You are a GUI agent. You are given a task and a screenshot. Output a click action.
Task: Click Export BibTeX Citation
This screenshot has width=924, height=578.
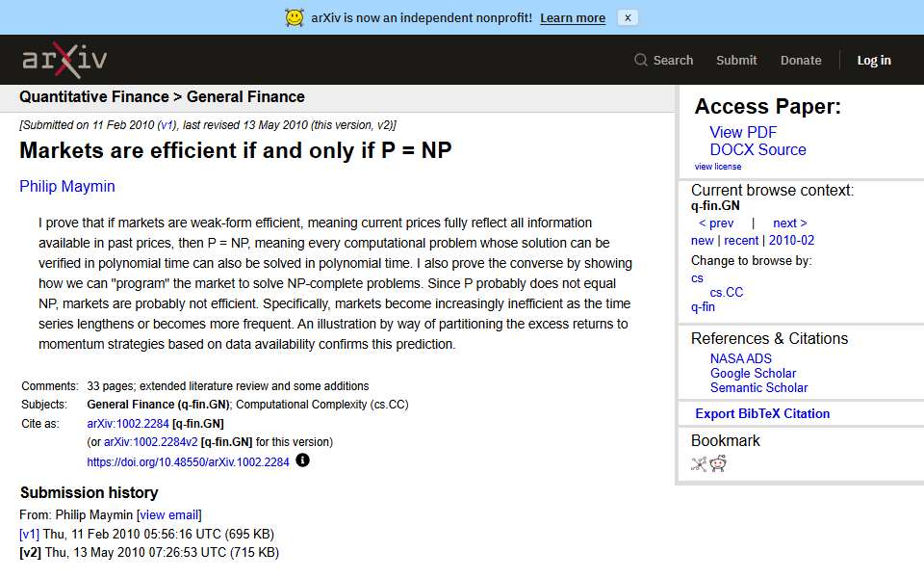[x=762, y=413]
